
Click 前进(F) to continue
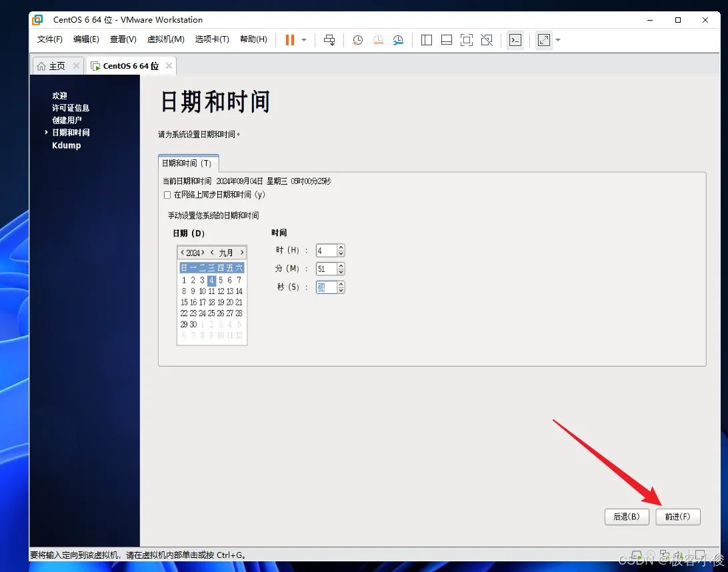(x=678, y=517)
